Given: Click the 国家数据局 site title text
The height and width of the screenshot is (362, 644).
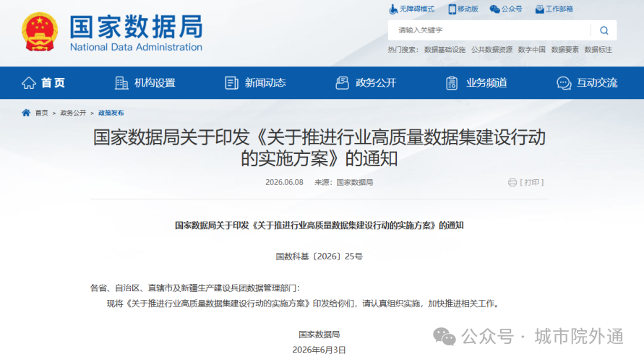Looking at the screenshot, I should click(x=137, y=27).
